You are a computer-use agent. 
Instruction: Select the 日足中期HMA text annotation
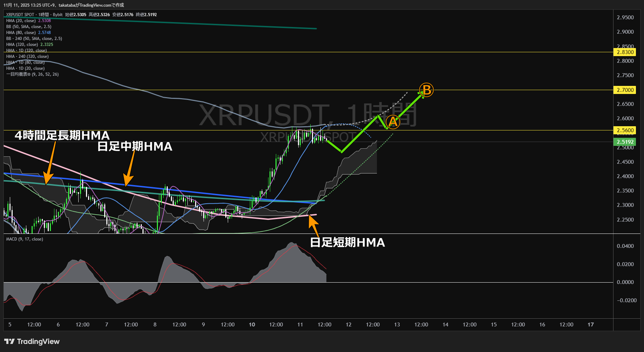point(135,146)
